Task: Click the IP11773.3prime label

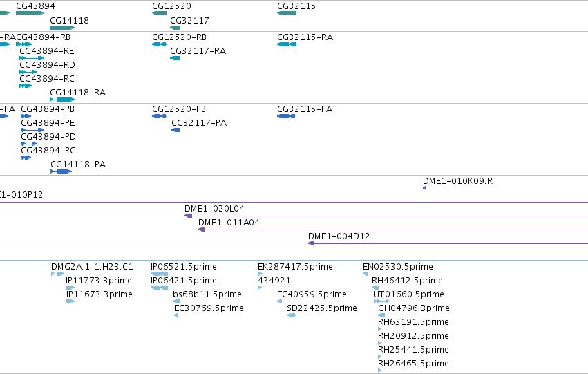Action: (x=99, y=281)
